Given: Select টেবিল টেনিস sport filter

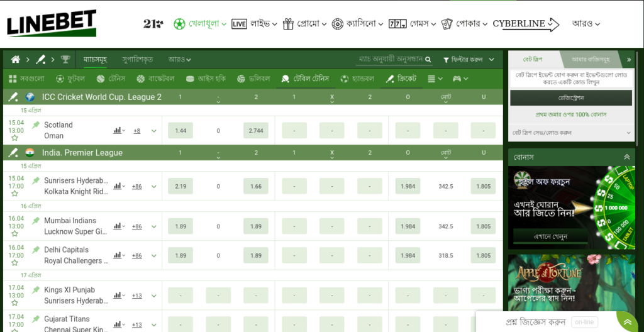Looking at the screenshot, I should 305,79.
